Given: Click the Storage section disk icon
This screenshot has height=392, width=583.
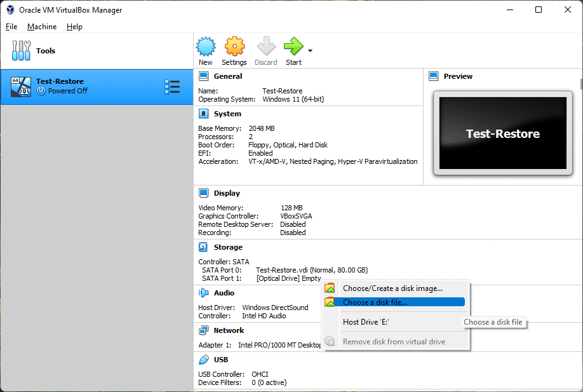Looking at the screenshot, I should (203, 247).
